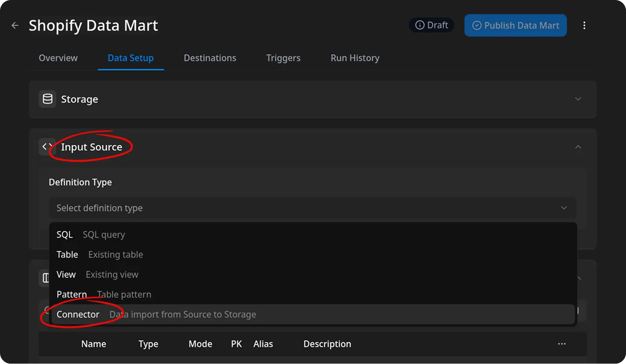Click the Storage database icon

coord(47,99)
